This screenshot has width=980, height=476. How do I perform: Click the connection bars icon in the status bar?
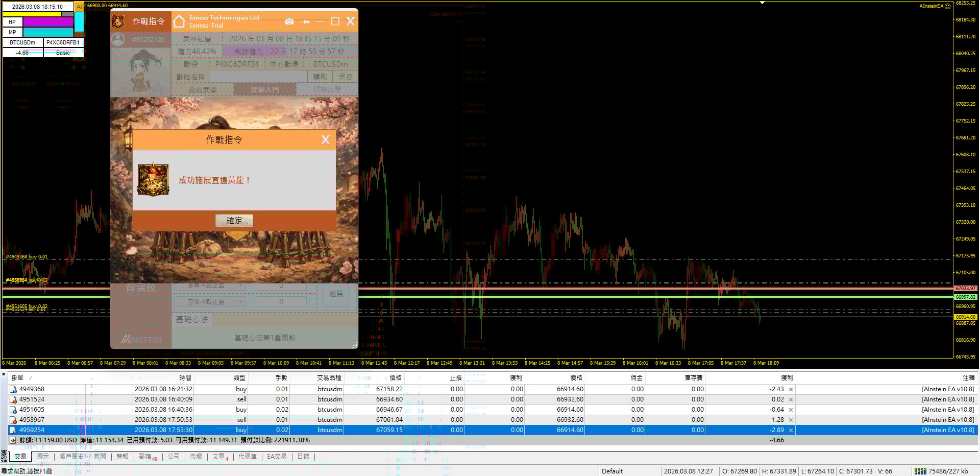pyautogui.click(x=920, y=471)
